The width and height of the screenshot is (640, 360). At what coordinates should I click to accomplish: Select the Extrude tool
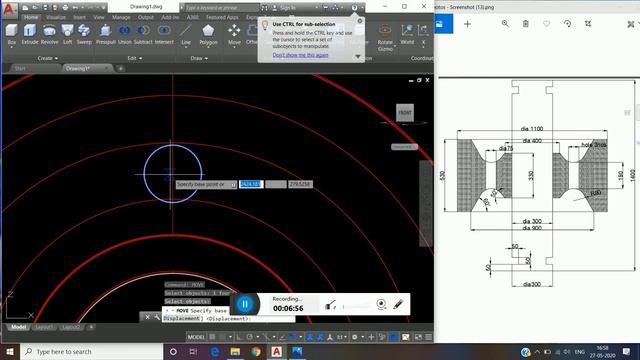coord(29,33)
